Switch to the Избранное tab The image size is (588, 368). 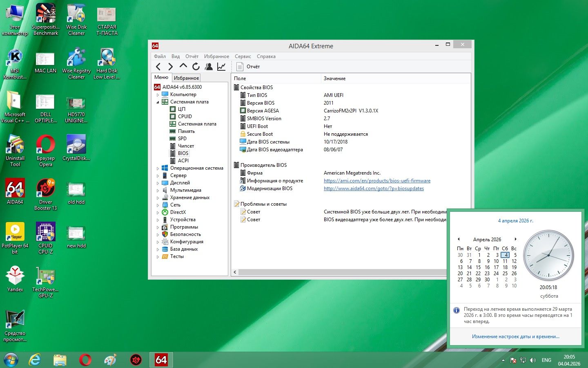tap(186, 78)
